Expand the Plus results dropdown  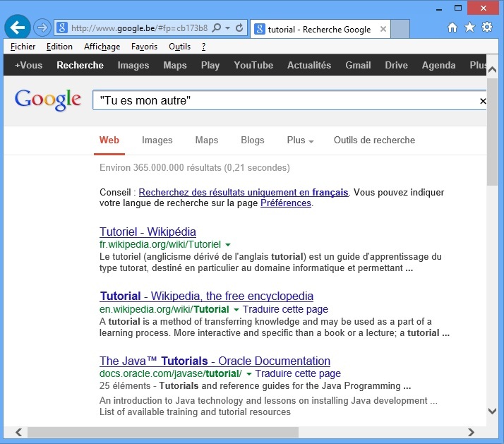tap(300, 140)
